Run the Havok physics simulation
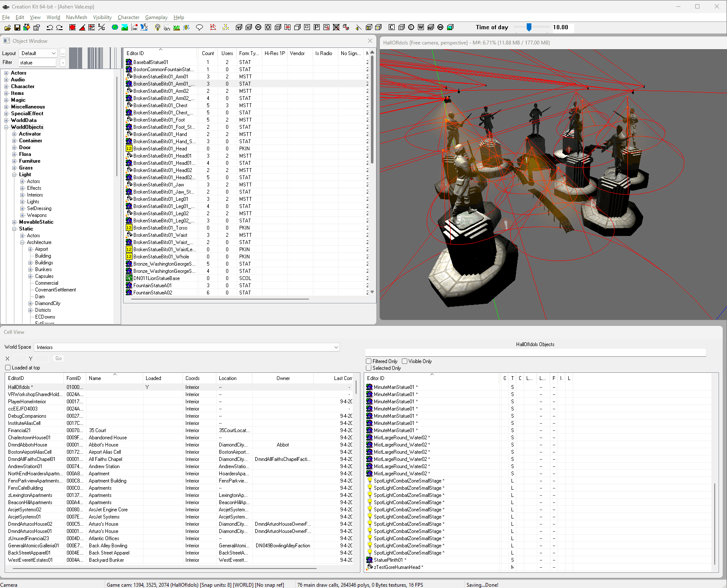This screenshot has width=727, height=588. coord(135,27)
